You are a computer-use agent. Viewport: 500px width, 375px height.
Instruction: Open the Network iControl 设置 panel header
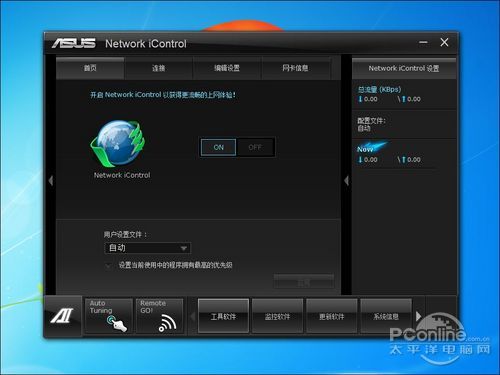(x=404, y=68)
